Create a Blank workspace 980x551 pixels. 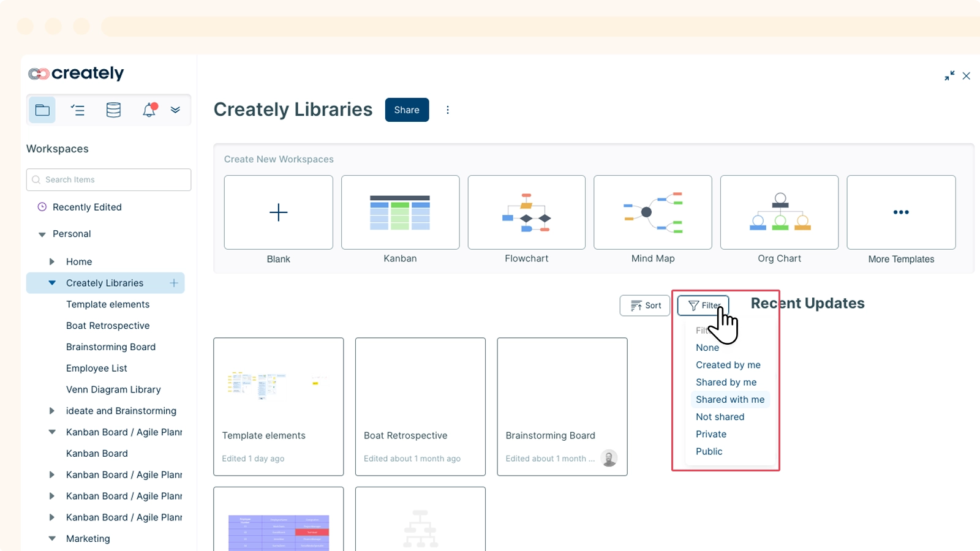click(279, 212)
